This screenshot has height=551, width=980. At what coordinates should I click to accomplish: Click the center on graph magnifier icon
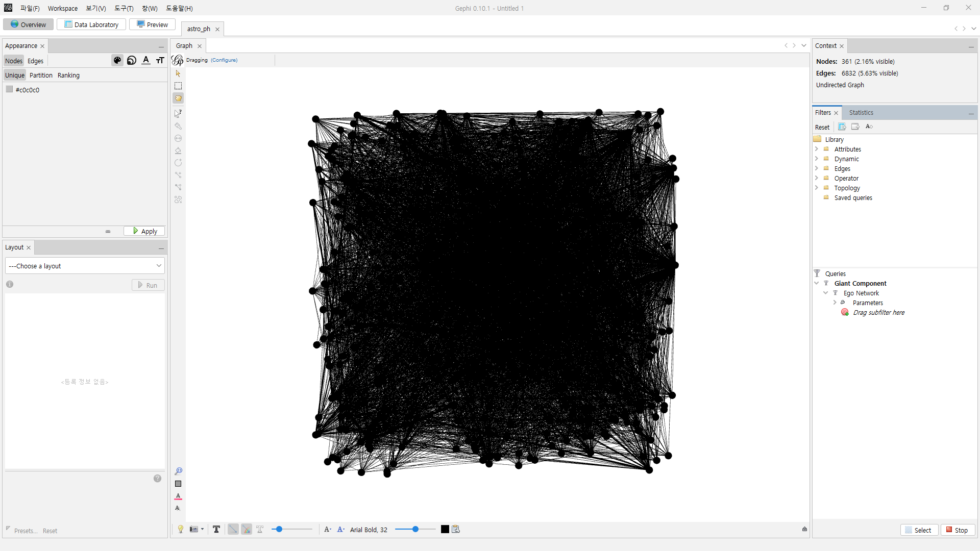pyautogui.click(x=178, y=471)
